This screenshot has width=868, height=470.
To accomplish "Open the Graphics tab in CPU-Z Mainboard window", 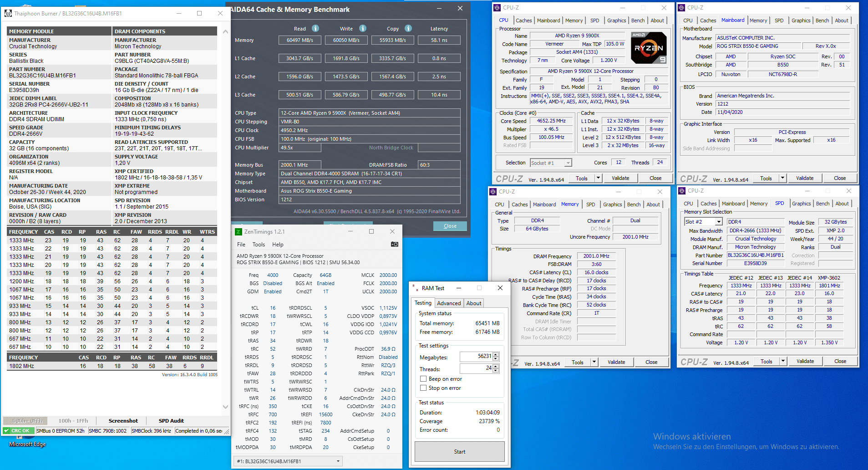I will coord(801,20).
